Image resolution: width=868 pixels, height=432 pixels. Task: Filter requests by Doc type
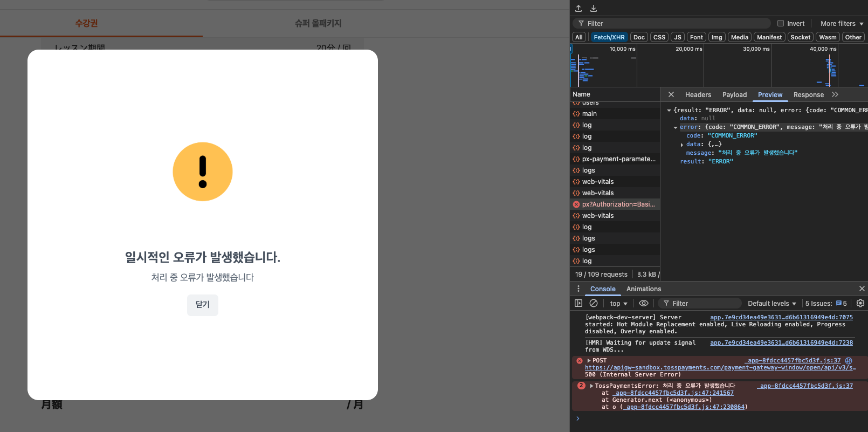pos(639,37)
